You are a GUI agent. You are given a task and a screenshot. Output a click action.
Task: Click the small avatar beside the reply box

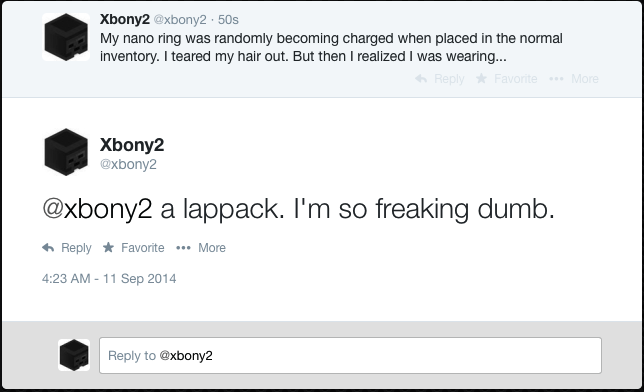click(x=74, y=355)
